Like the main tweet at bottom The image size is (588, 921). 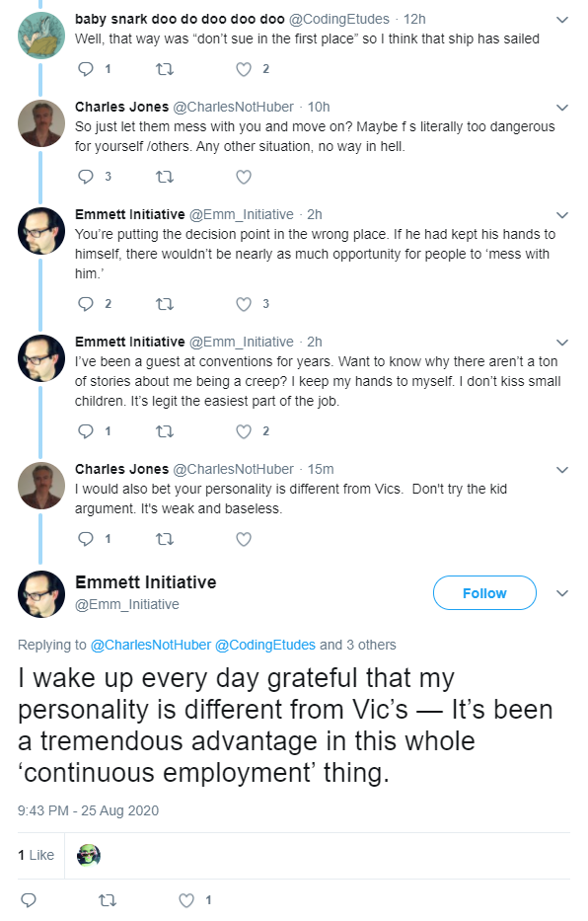pos(186,900)
